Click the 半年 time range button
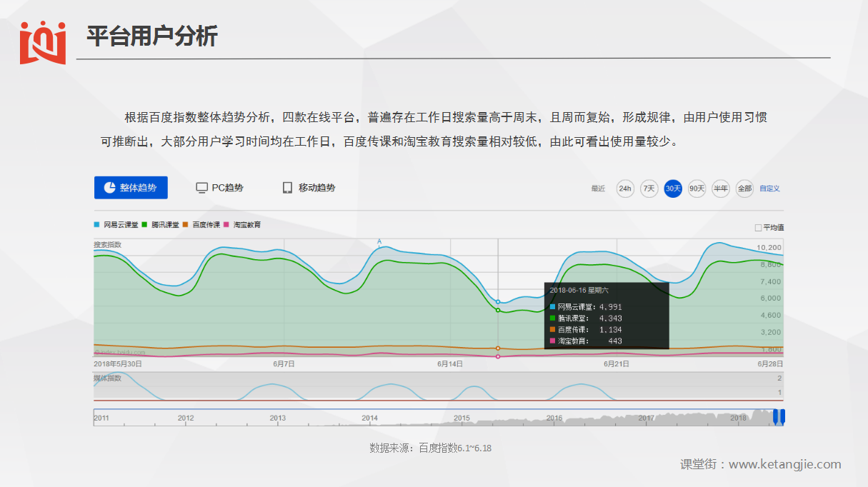 click(721, 189)
